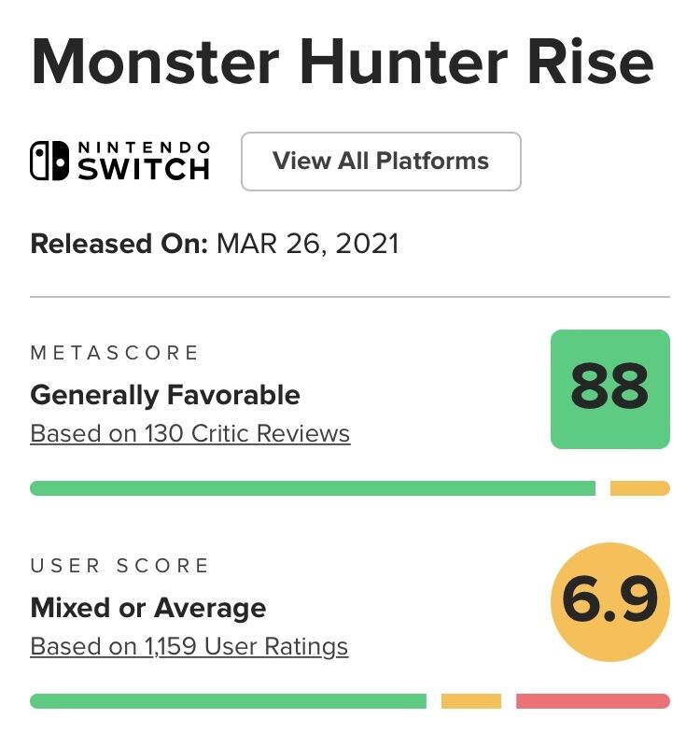Open the Based on 130 Critic Reviews link
700x732 pixels.
click(x=190, y=434)
